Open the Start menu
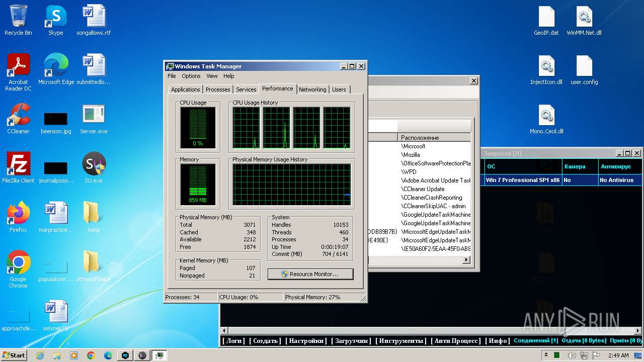Viewport: 644px width, 362px height. 14,355
